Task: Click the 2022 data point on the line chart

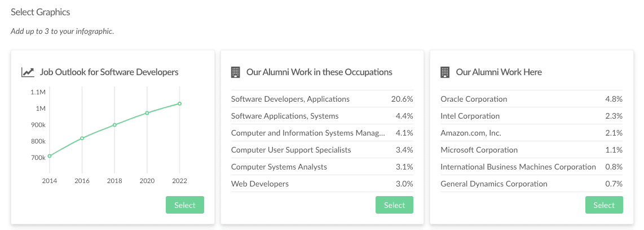Action: tap(179, 103)
